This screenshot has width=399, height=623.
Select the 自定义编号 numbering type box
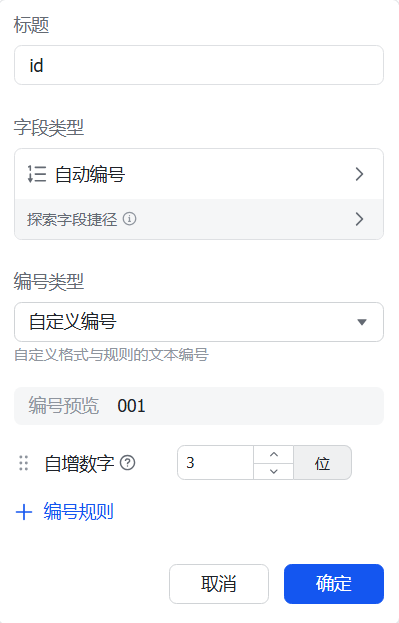199,322
